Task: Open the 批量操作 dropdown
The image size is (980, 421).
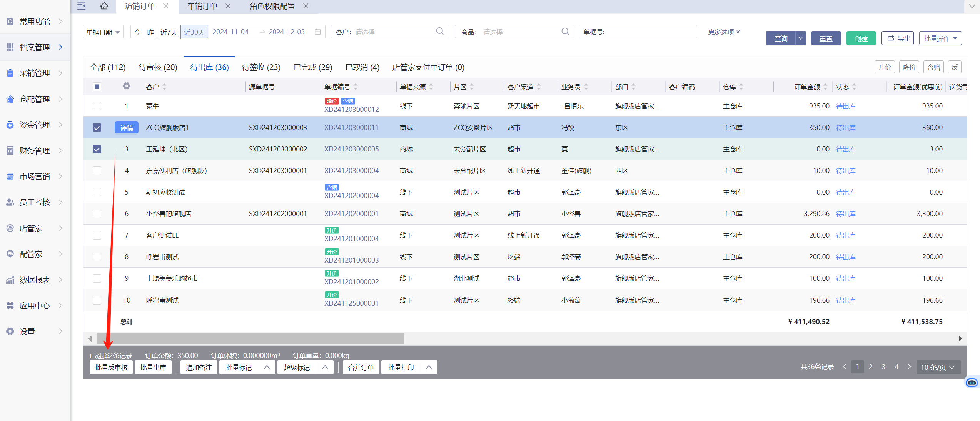Action: [940, 38]
